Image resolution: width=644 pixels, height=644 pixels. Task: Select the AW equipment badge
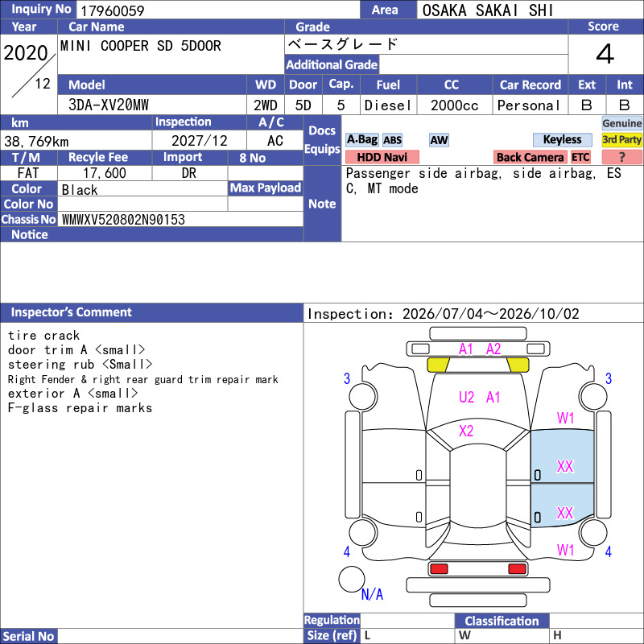tap(439, 140)
